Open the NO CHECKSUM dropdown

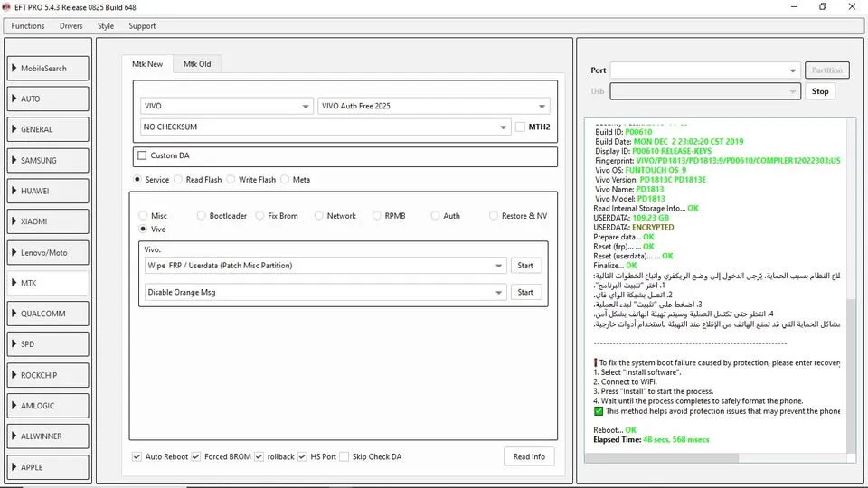click(x=325, y=127)
